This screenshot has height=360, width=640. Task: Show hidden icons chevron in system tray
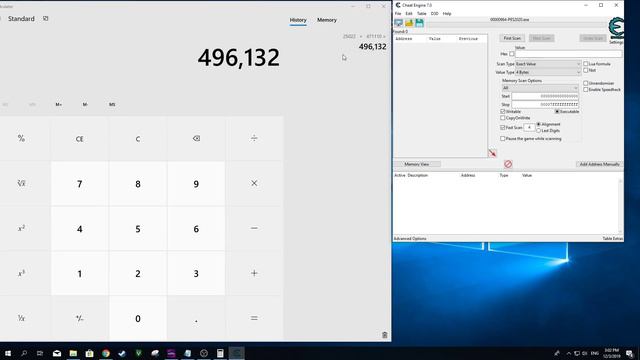(569, 353)
